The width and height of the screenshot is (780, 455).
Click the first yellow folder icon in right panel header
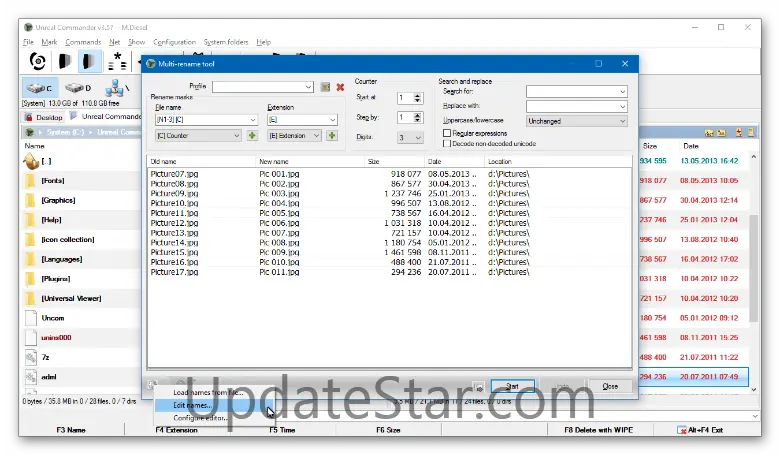[709, 133]
